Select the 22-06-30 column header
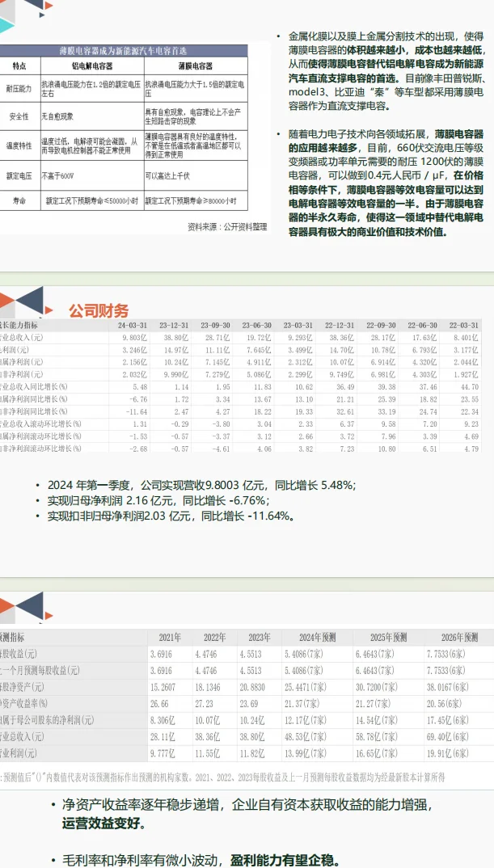The image size is (494, 868). [x=423, y=325]
